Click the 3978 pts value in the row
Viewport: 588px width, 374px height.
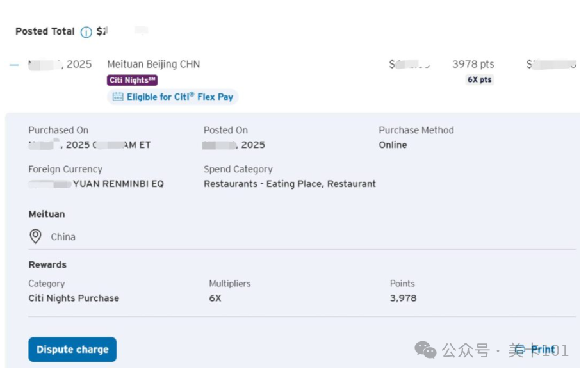[473, 64]
